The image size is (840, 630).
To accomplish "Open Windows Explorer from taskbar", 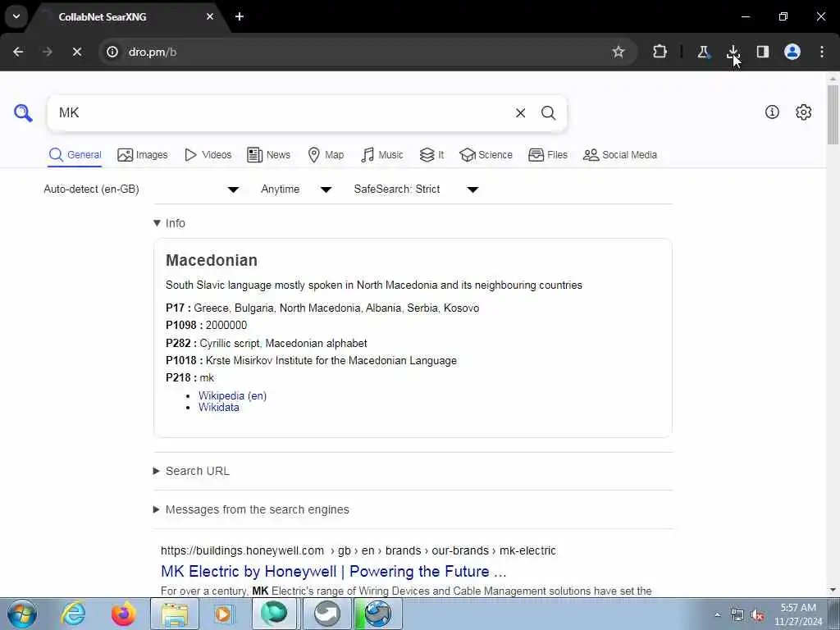I will tap(175, 614).
